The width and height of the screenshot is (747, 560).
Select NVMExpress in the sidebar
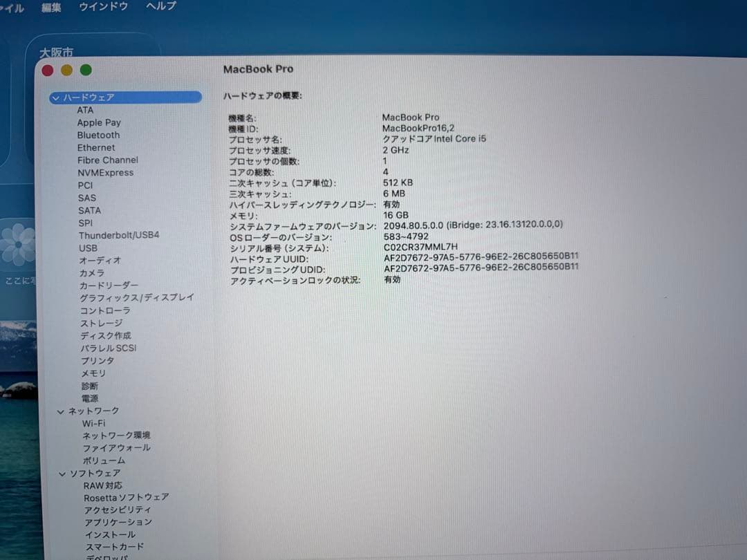pos(106,173)
